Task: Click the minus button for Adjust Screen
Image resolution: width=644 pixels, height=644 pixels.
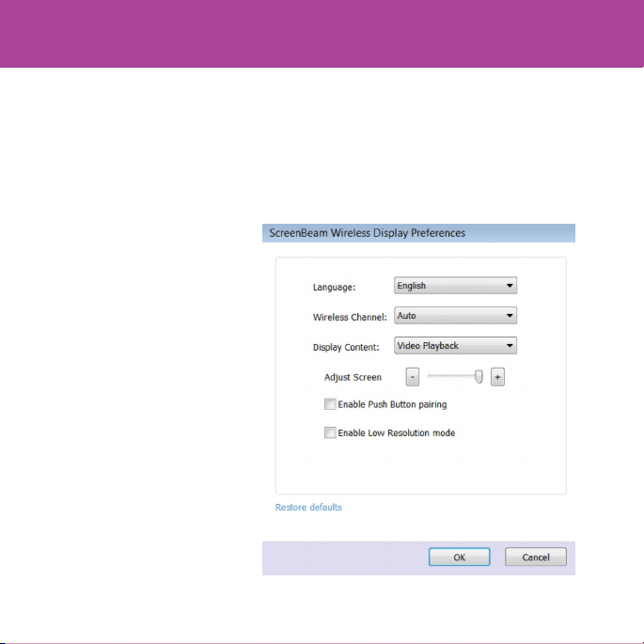Action: pos(413,377)
